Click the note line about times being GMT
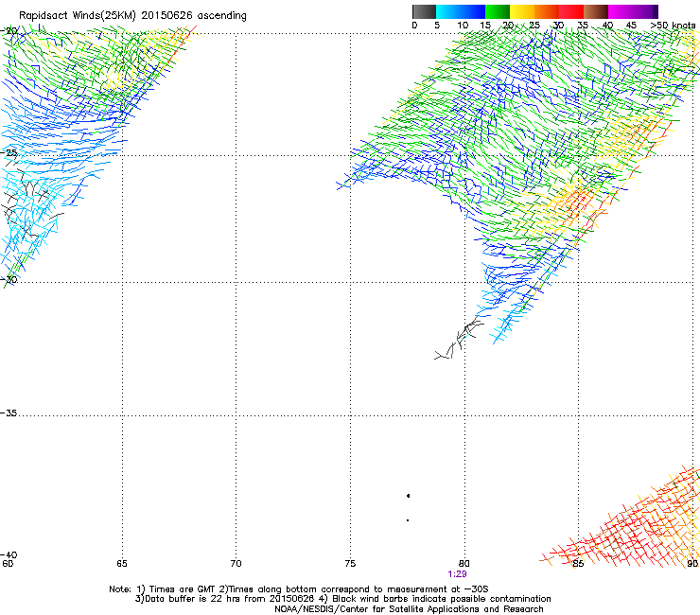Viewport: 700px width, 615px height. tap(299, 589)
